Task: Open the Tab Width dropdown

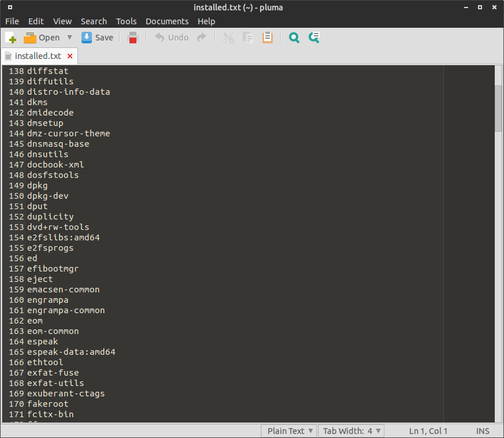Action: coord(351,430)
